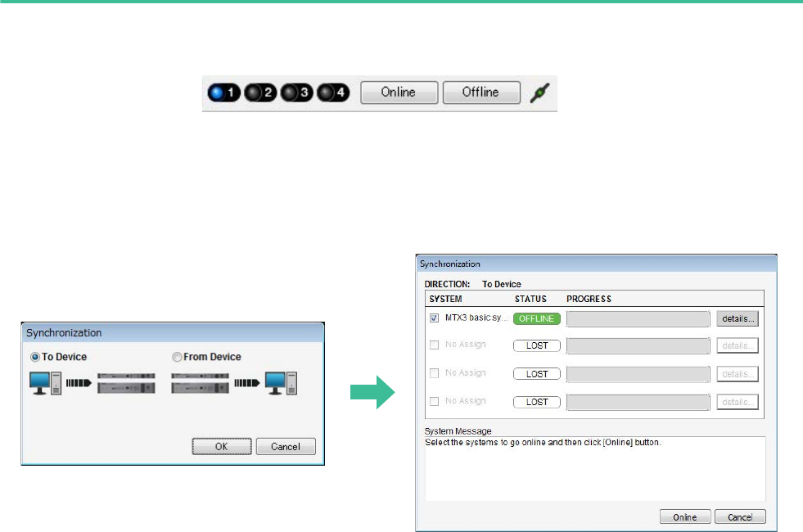803x532 pixels.
Task: Select system indicator 1 in toolbar
Action: tap(223, 92)
